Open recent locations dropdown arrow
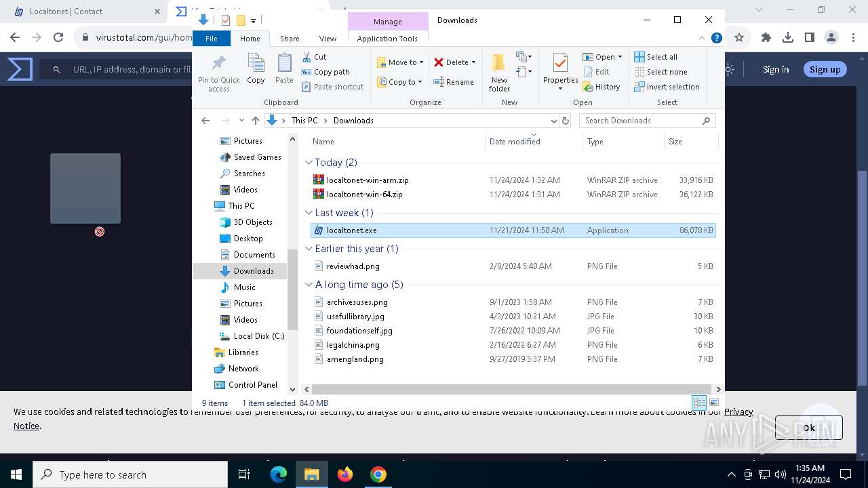This screenshot has width=868, height=488. [x=241, y=121]
